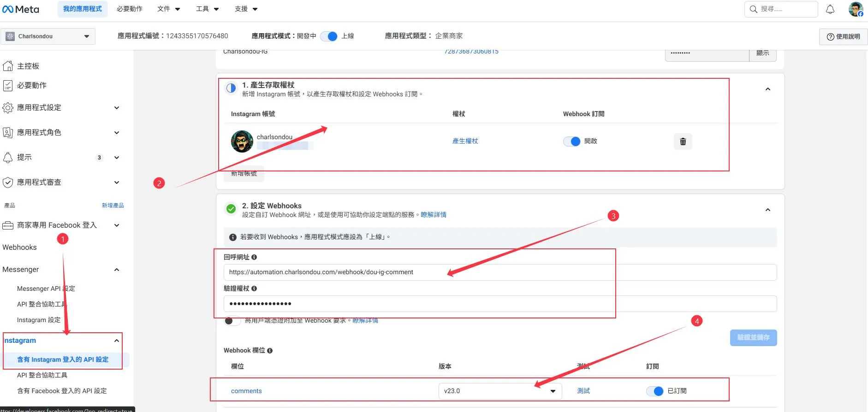Click the 瞭解詳情 link in Webhooks description
Image resolution: width=868 pixels, height=412 pixels.
(x=434, y=215)
